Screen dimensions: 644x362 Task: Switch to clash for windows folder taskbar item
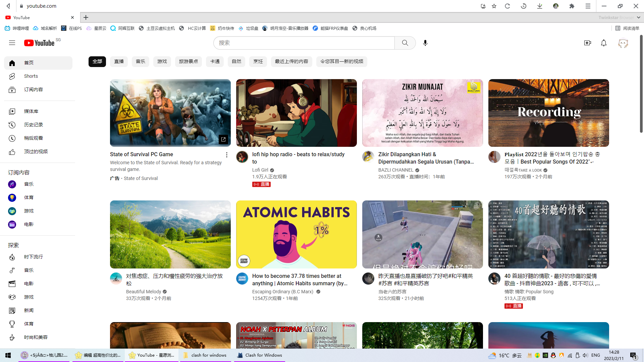click(205, 355)
